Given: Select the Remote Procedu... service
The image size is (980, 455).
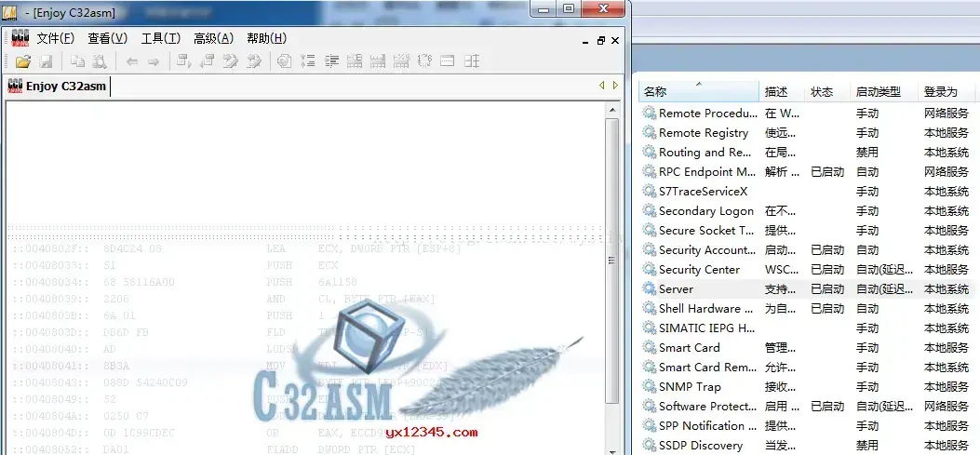Looking at the screenshot, I should 708,114.
